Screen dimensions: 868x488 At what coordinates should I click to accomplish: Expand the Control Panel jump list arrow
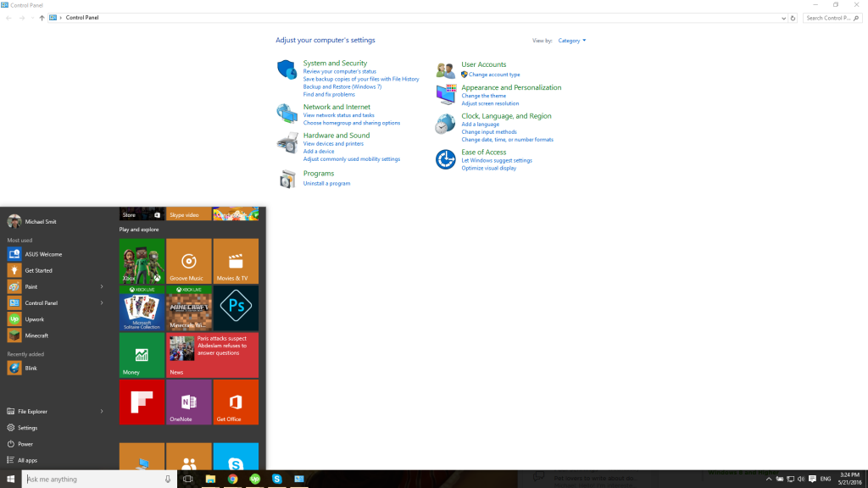(x=102, y=302)
